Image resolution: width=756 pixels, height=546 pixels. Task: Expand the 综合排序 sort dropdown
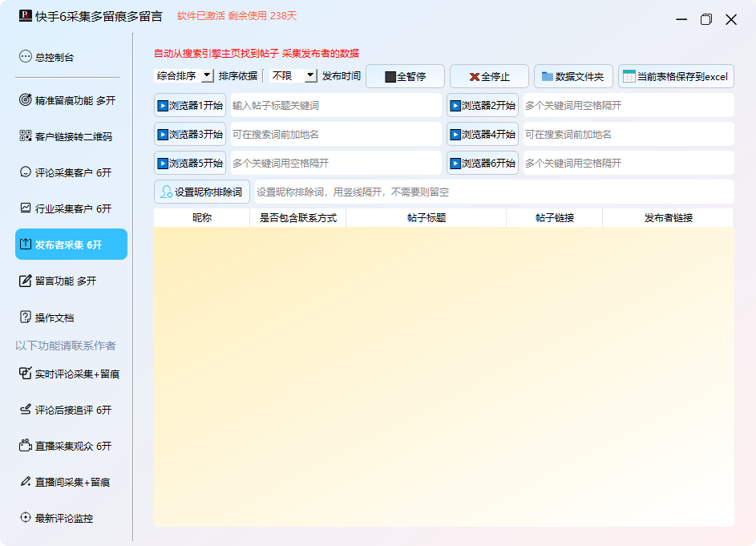[207, 76]
